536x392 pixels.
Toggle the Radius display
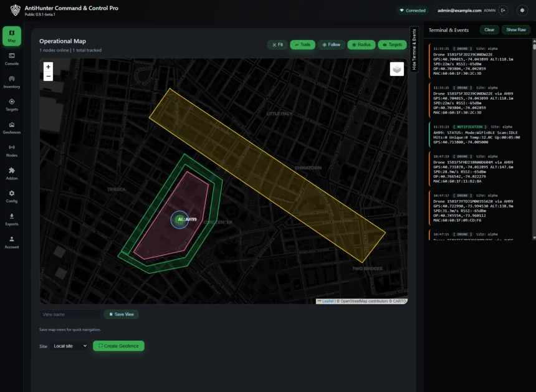(361, 45)
